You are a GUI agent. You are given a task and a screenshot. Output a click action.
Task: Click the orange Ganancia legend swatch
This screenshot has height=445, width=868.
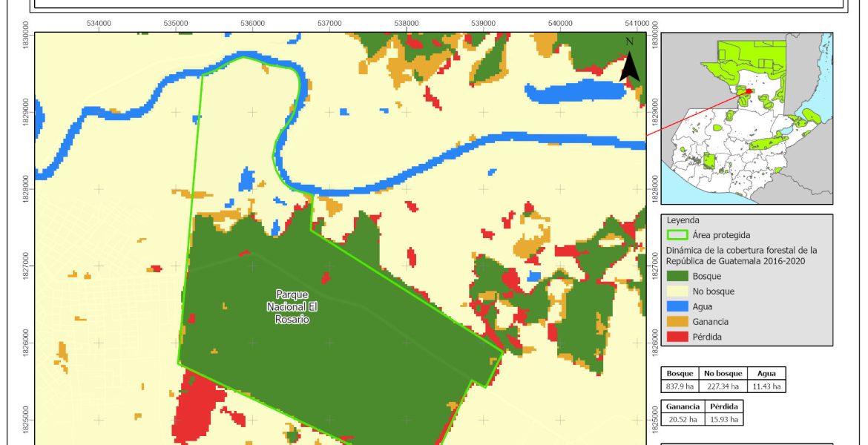pyautogui.click(x=677, y=321)
